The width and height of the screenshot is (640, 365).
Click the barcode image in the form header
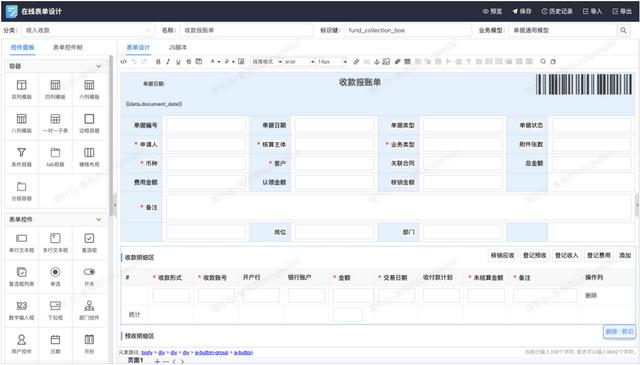point(584,85)
